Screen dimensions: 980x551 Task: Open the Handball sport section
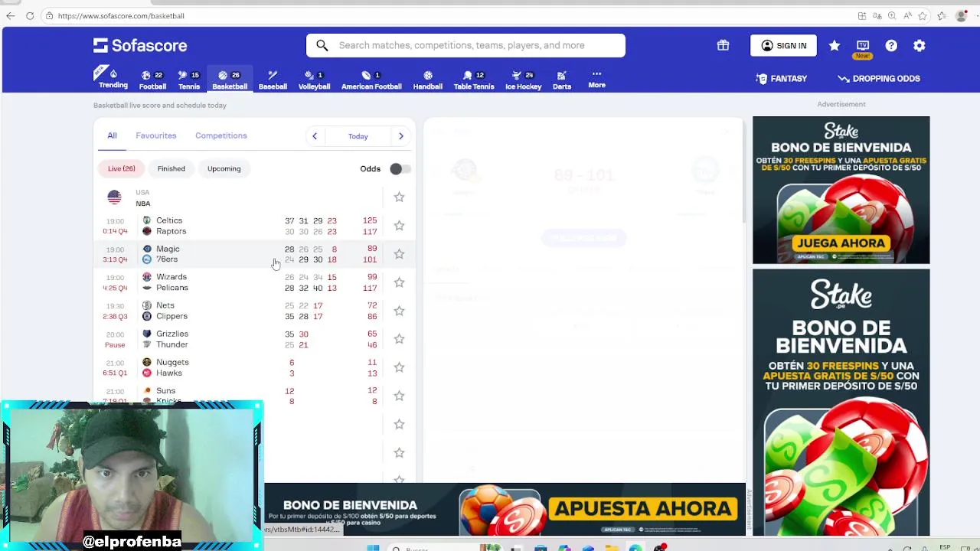(428, 80)
